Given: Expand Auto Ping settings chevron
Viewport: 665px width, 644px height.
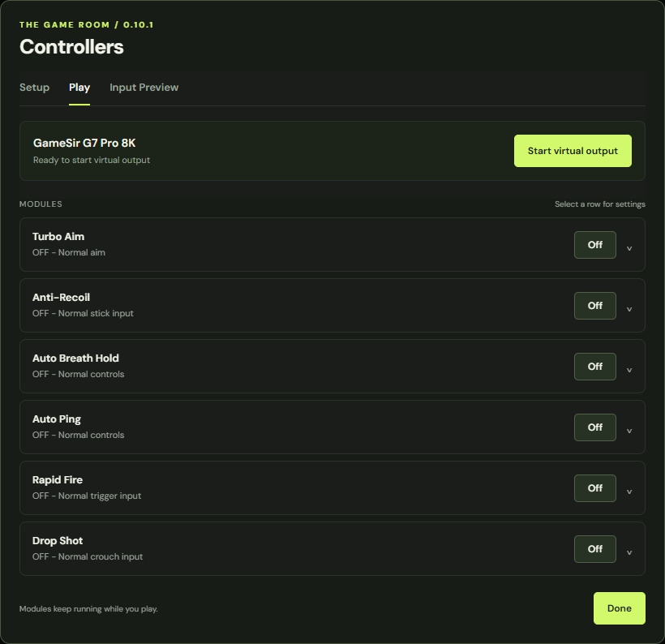Looking at the screenshot, I should point(629,431).
